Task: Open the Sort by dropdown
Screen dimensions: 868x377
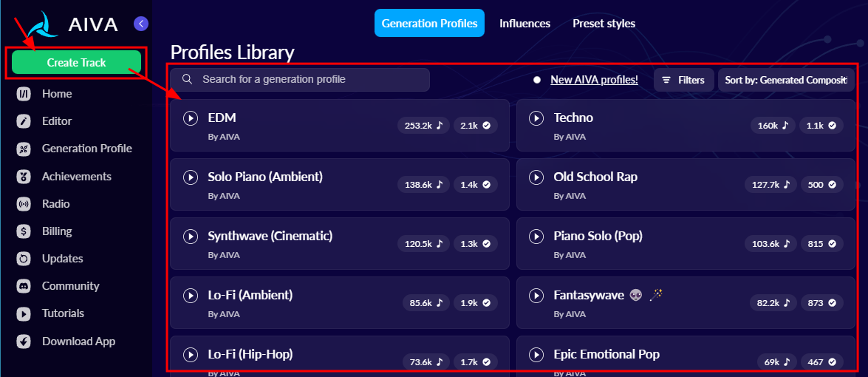Action: (786, 80)
